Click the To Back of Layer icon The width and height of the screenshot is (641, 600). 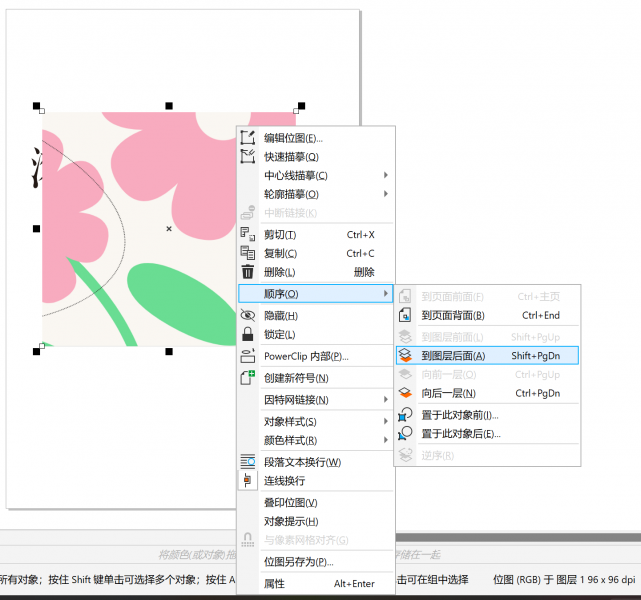click(x=405, y=356)
